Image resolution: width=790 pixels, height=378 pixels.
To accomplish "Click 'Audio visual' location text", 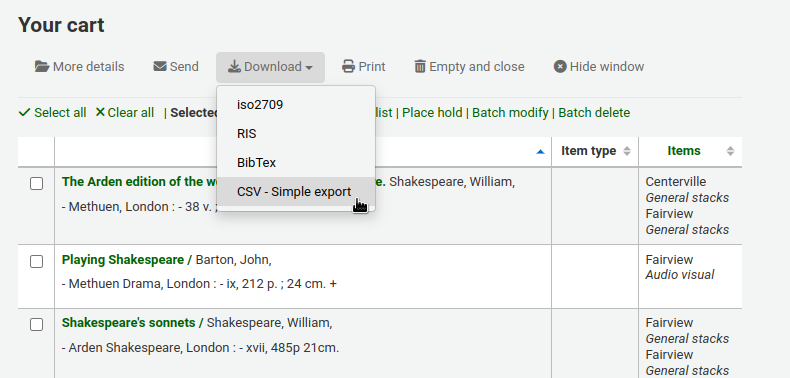I will coord(680,275).
